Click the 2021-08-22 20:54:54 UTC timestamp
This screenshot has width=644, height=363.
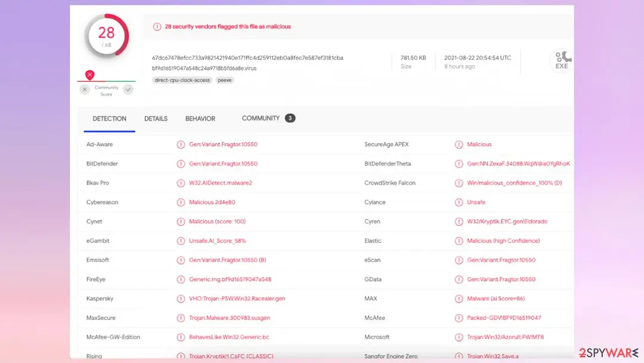pyautogui.click(x=478, y=58)
